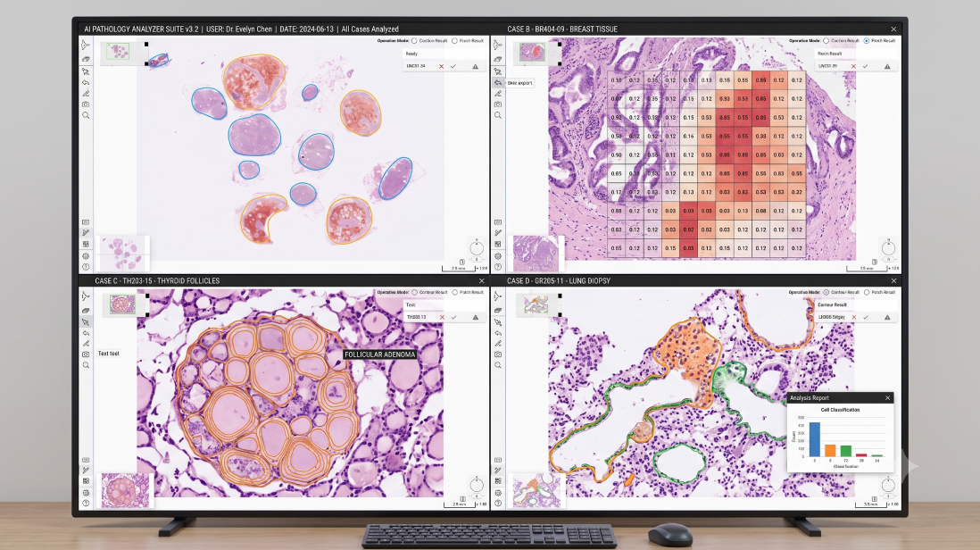The width and height of the screenshot is (980, 550).
Task: Approve the Case D result with checkmark
Action: pos(866,318)
